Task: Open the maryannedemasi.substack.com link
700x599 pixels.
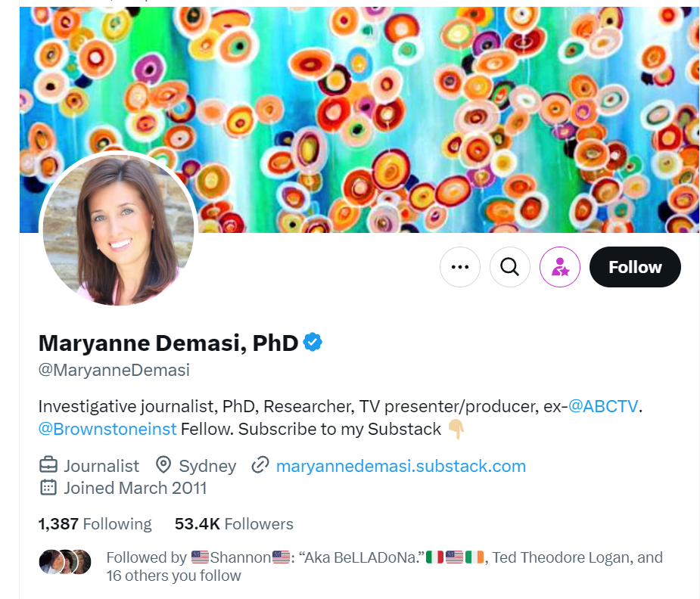Action: tap(401, 466)
